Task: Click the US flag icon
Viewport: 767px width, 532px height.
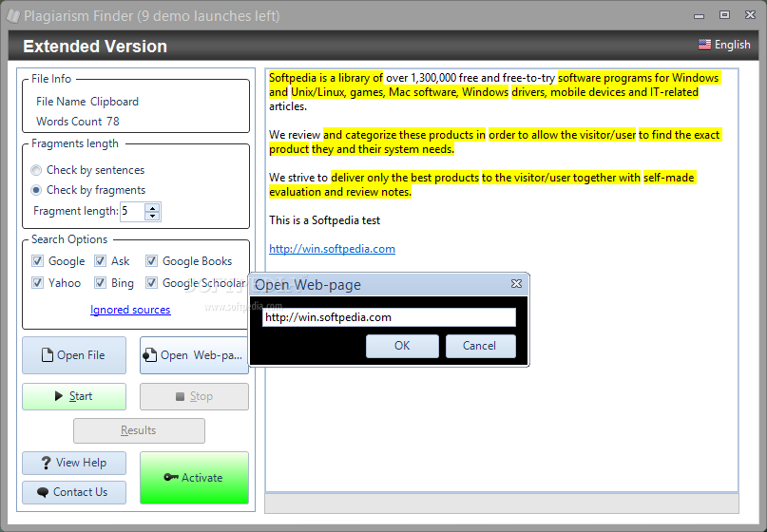Action: [704, 45]
